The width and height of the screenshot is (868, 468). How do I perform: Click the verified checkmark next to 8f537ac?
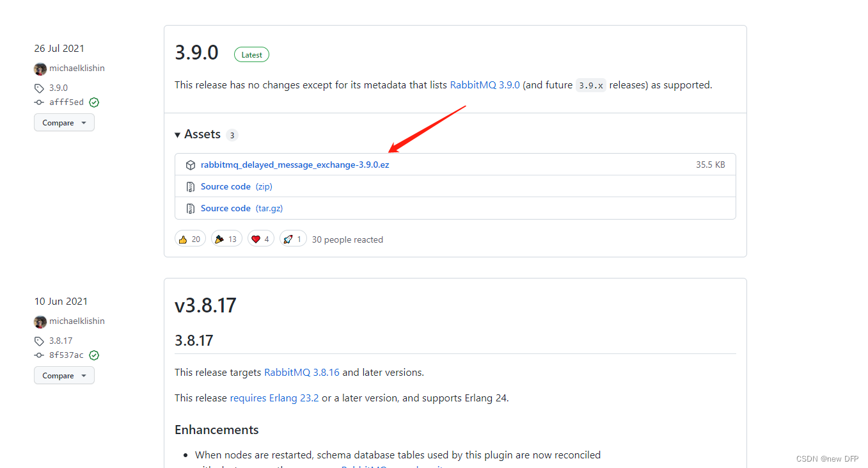point(94,355)
